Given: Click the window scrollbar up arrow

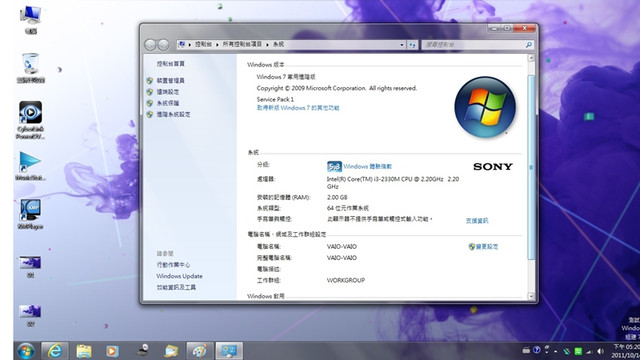Looking at the screenshot, I should coord(531,58).
